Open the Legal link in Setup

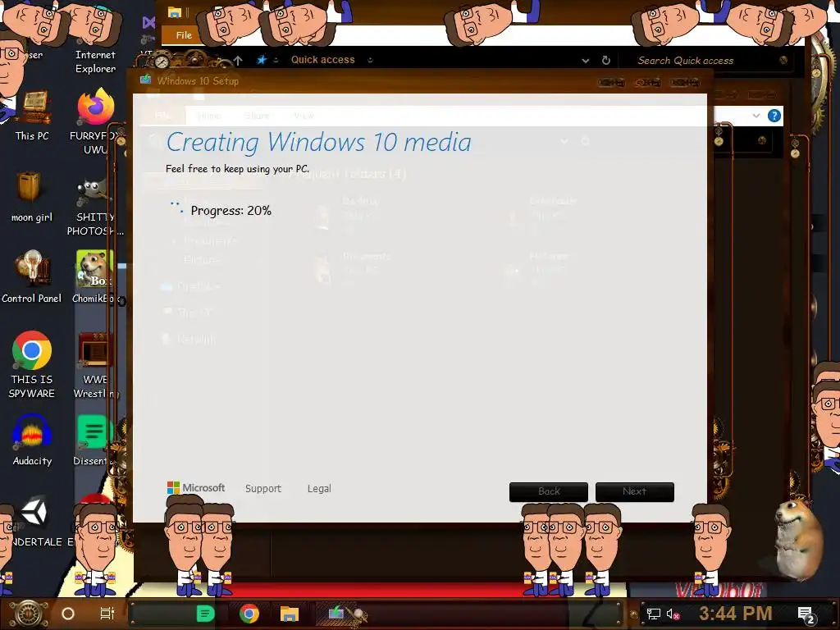[x=319, y=489]
